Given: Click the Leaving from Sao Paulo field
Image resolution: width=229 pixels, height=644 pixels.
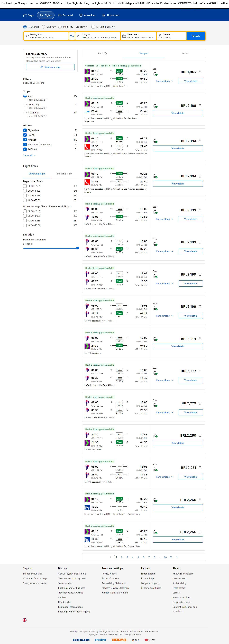Looking at the screenshot, I should coord(46,36).
